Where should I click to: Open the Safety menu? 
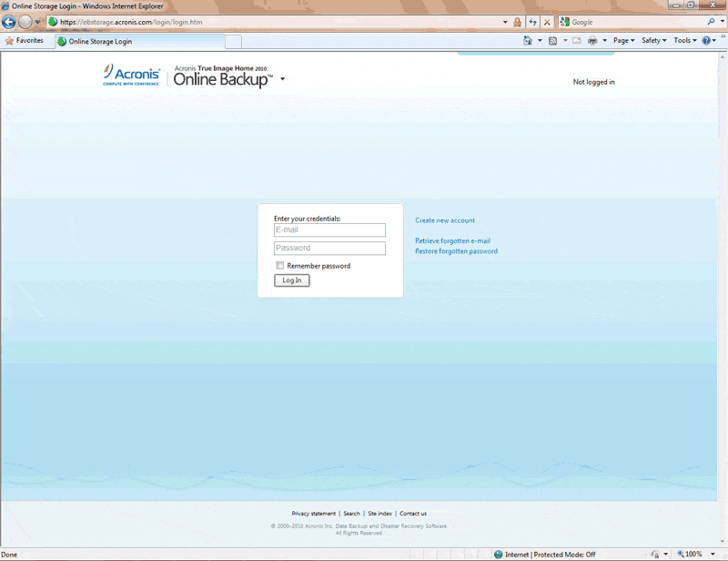[x=653, y=41]
